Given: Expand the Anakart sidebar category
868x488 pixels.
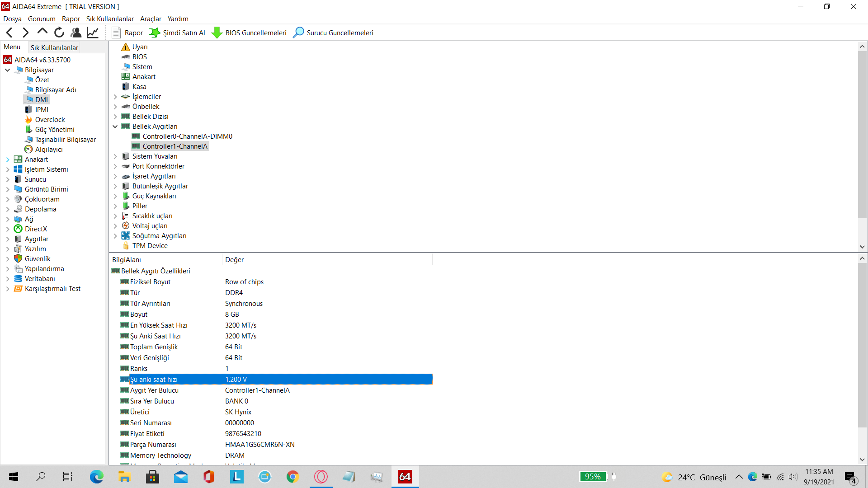Looking at the screenshot, I should click(8, 160).
